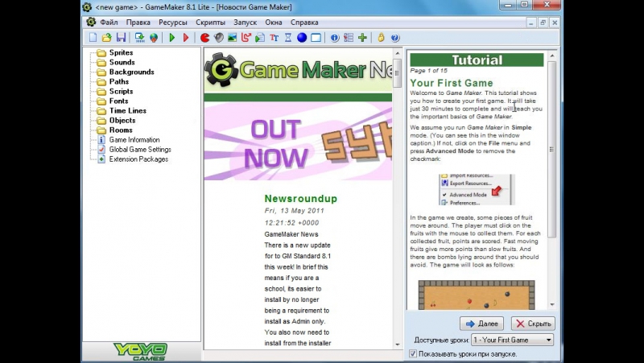
Task: Open the Правка menu
Action: [x=138, y=23]
